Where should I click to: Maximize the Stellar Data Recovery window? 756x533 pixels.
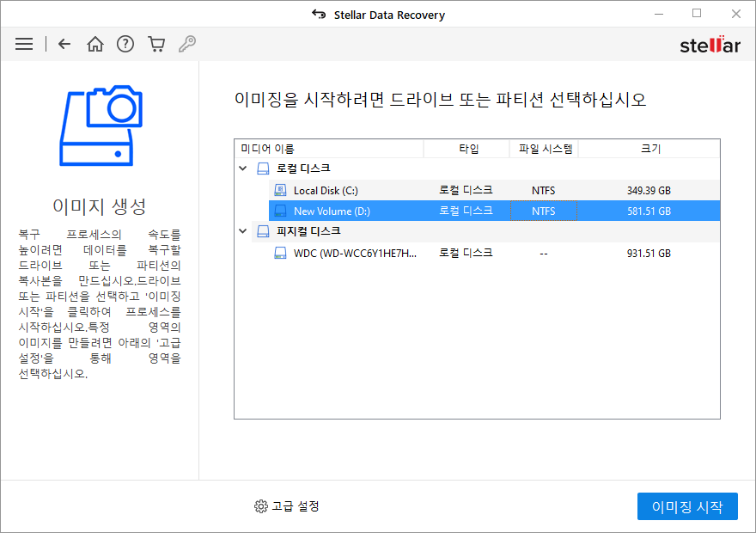[x=697, y=14]
